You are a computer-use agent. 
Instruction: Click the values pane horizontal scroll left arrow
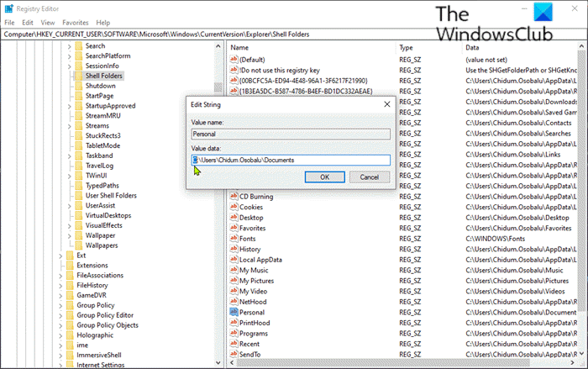[x=232, y=362]
